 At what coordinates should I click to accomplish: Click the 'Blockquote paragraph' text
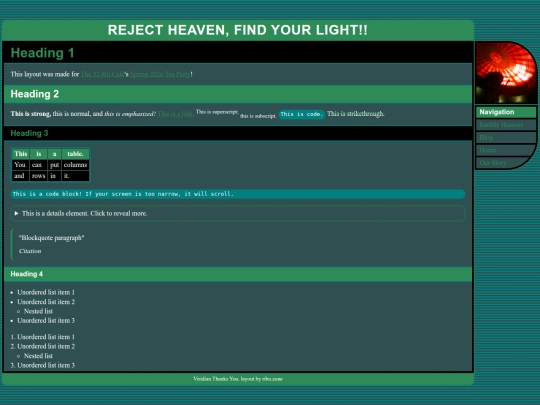52,238
